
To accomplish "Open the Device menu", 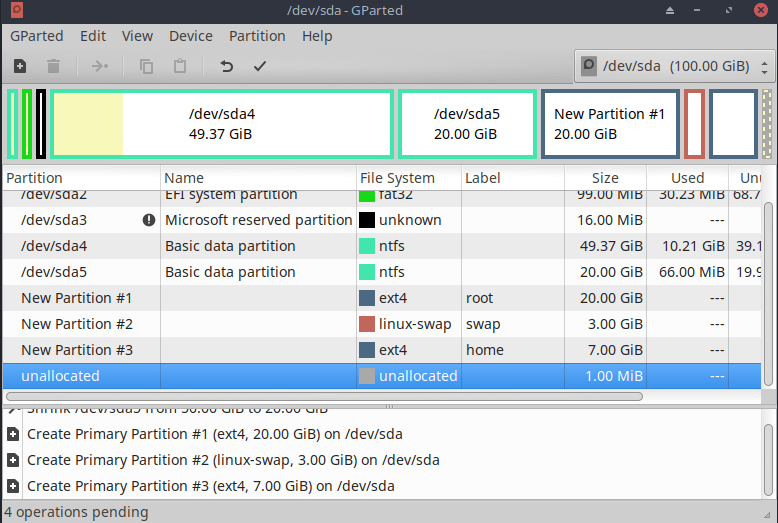I will (191, 36).
